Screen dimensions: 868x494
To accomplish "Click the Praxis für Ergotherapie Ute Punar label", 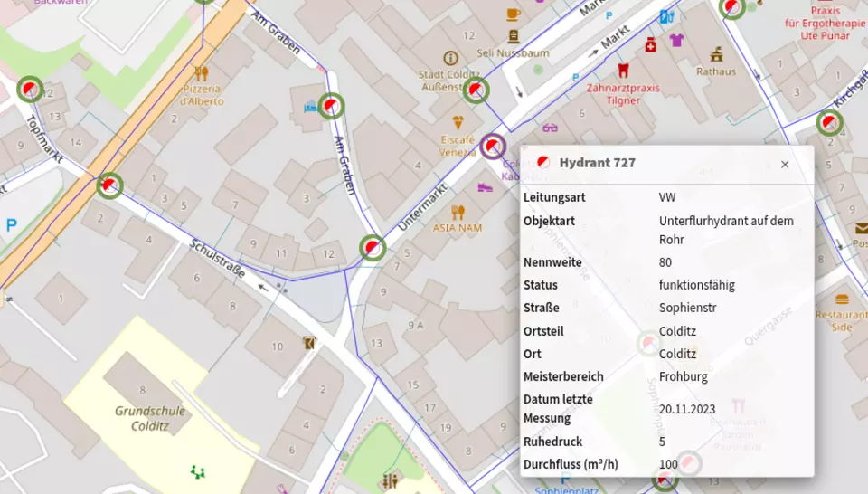I will [825, 23].
